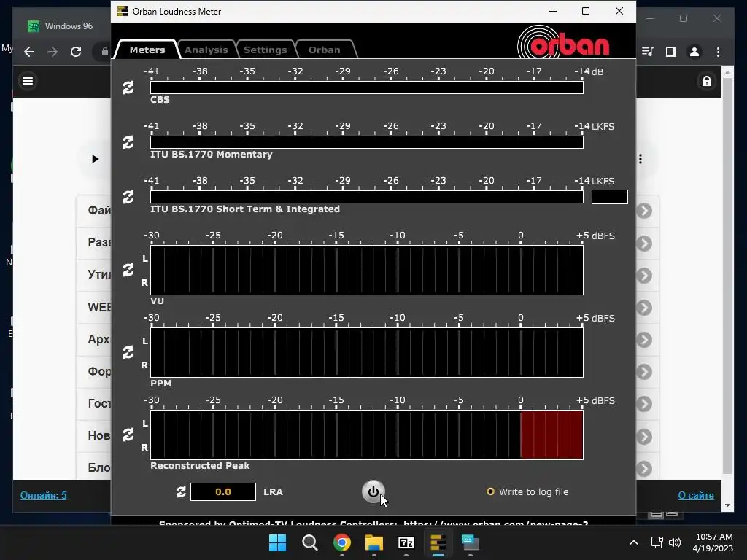Open File Explorer from the taskbar
Screen dimensions: 747x560
[x=374, y=542]
